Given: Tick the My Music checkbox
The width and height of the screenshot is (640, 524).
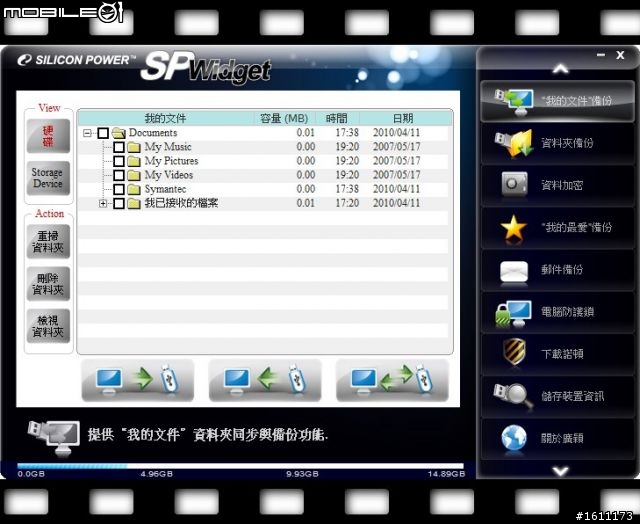Looking at the screenshot, I should 119,147.
